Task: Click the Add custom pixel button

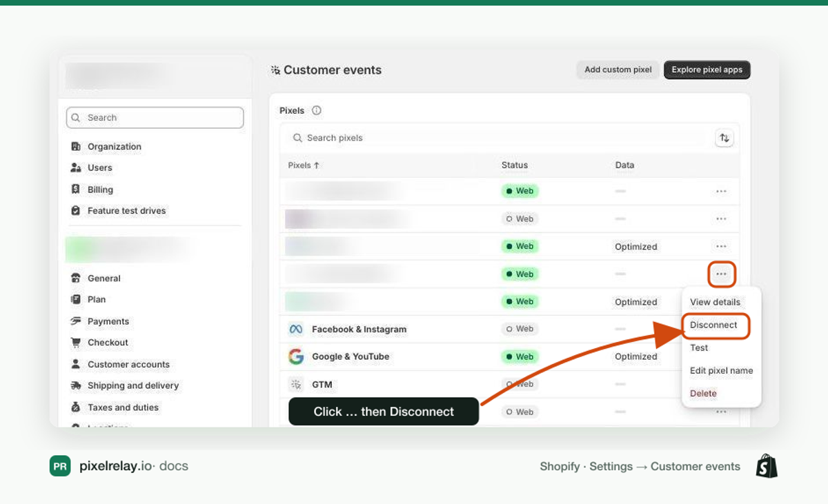Action: (618, 70)
